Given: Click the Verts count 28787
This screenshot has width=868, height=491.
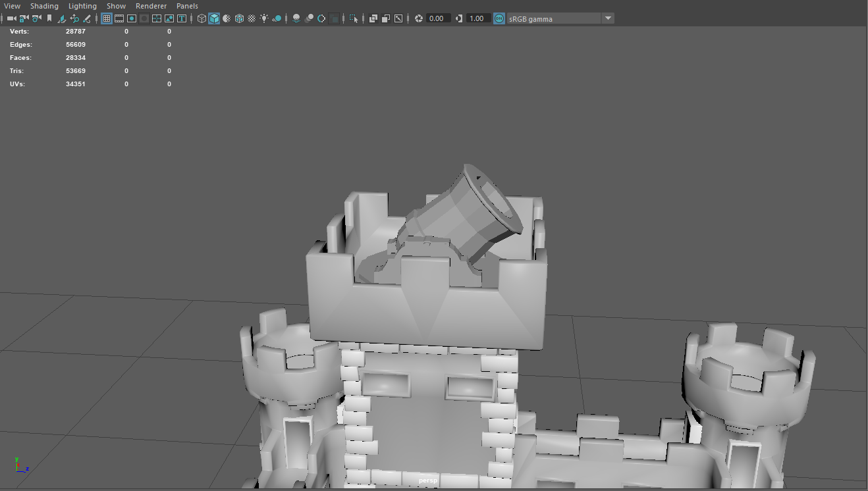Looking at the screenshot, I should (76, 32).
